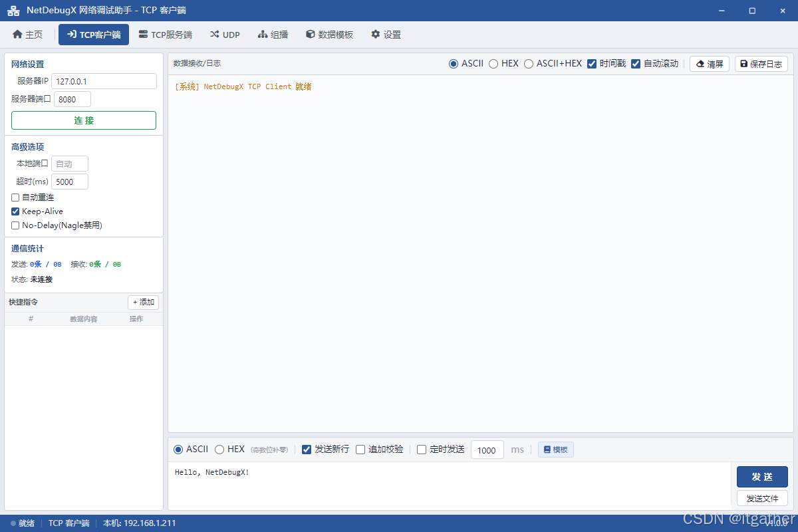This screenshot has height=532, width=798.
Task: Click the log line NetDebugX TCP Client 就绪
Action: [243, 86]
